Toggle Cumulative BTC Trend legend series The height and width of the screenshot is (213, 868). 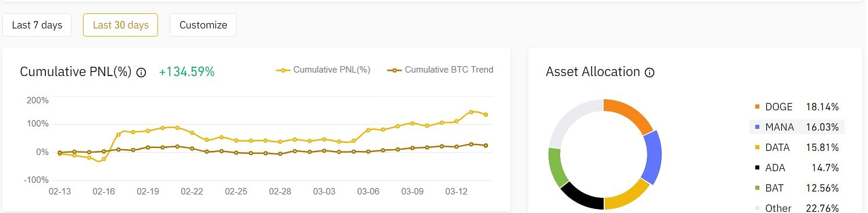click(442, 70)
